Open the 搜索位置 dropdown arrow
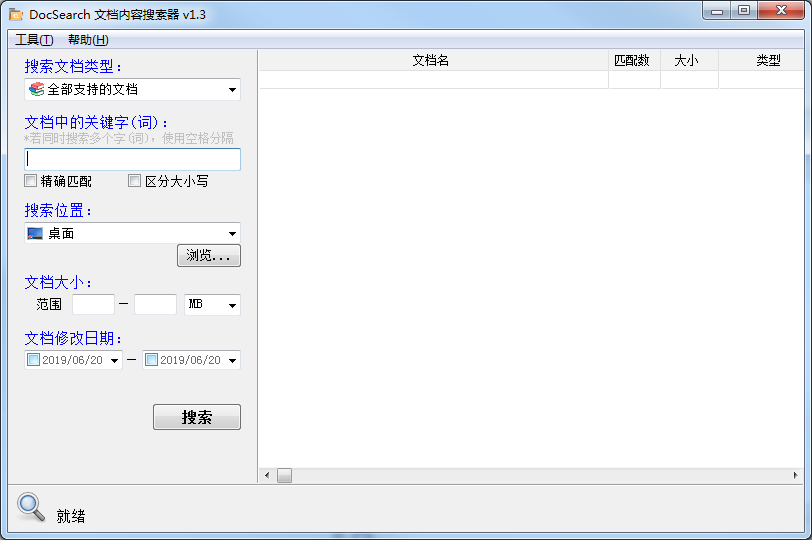812x540 pixels. [x=233, y=233]
